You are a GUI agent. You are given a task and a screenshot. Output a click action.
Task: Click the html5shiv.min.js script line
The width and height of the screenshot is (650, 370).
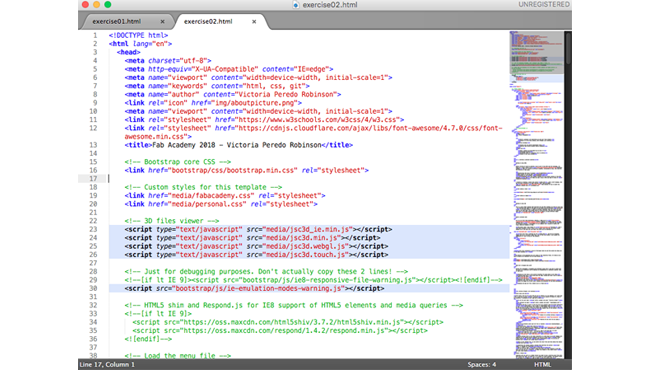point(288,322)
